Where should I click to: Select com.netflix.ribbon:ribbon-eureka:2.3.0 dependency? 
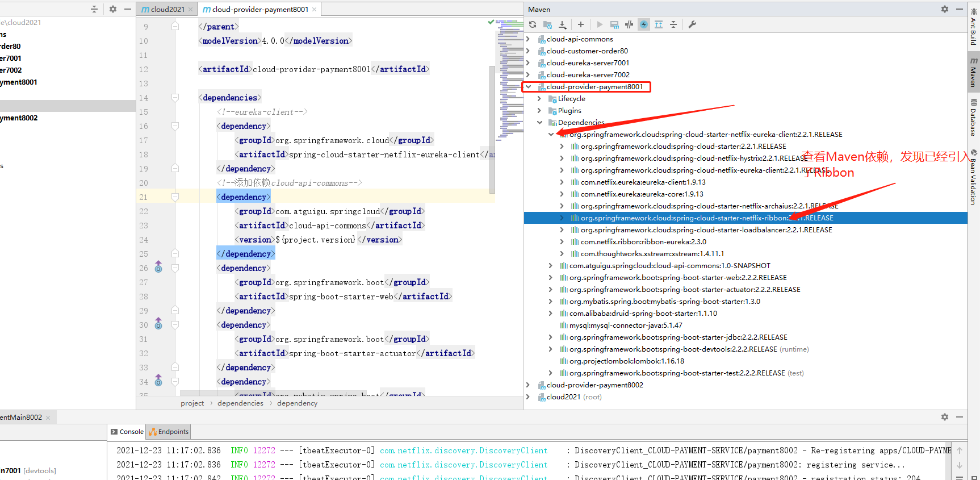(643, 242)
